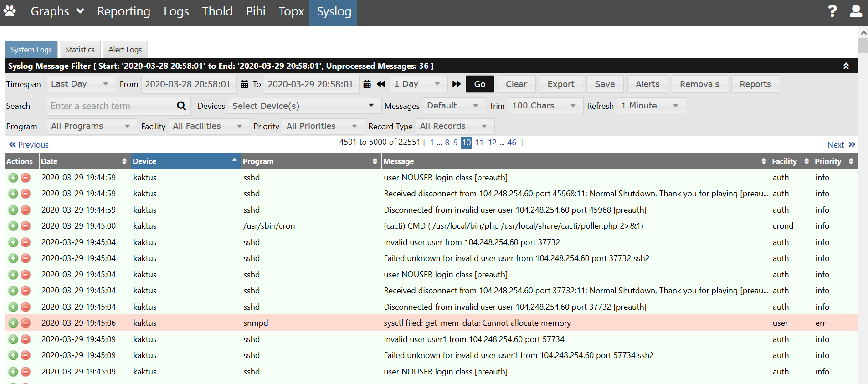The image size is (868, 384).
Task: Open the Select Device(s) dropdown
Action: [303, 106]
